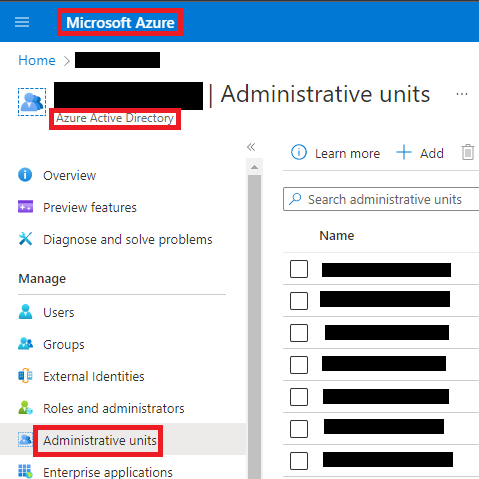This screenshot has height=479, width=479.
Task: Open the Overview menu item
Action: 69,176
